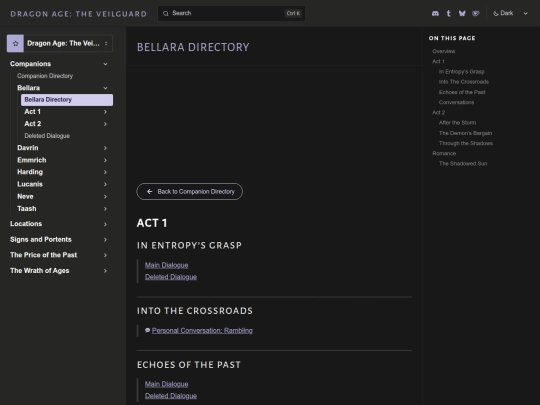Image resolution: width=540 pixels, height=405 pixels.
Task: Click the Into The Crossroads section heading
Action: click(195, 311)
